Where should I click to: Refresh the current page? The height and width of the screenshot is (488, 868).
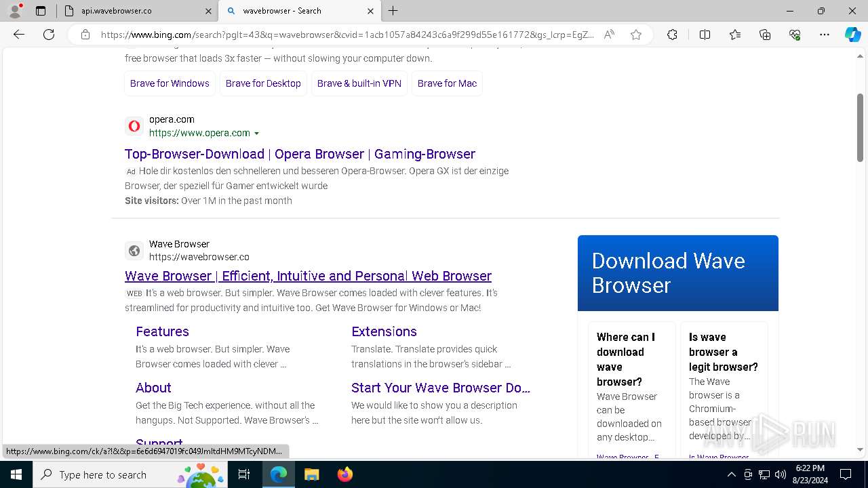coord(49,35)
